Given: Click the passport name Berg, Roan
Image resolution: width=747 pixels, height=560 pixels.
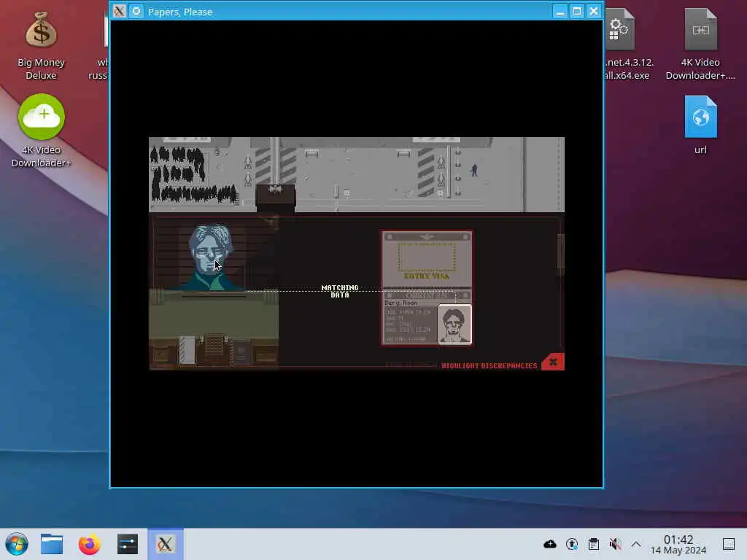Looking at the screenshot, I should [x=401, y=303].
